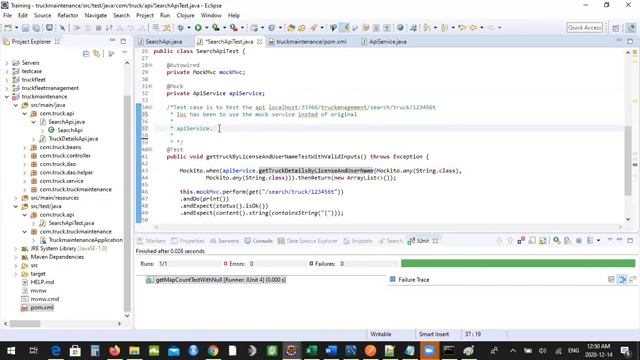Viewport: 640px width, 360px height.
Task: Open the Navigate menu
Action: tap(96, 16)
